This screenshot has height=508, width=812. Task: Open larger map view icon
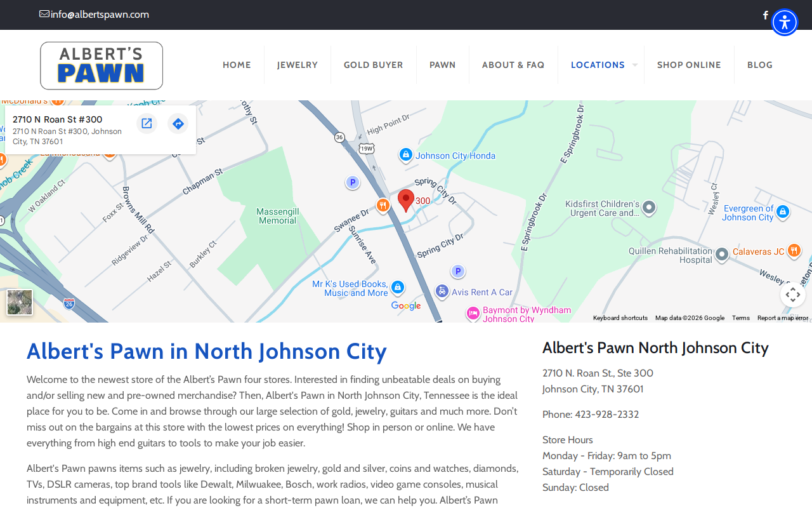147,123
